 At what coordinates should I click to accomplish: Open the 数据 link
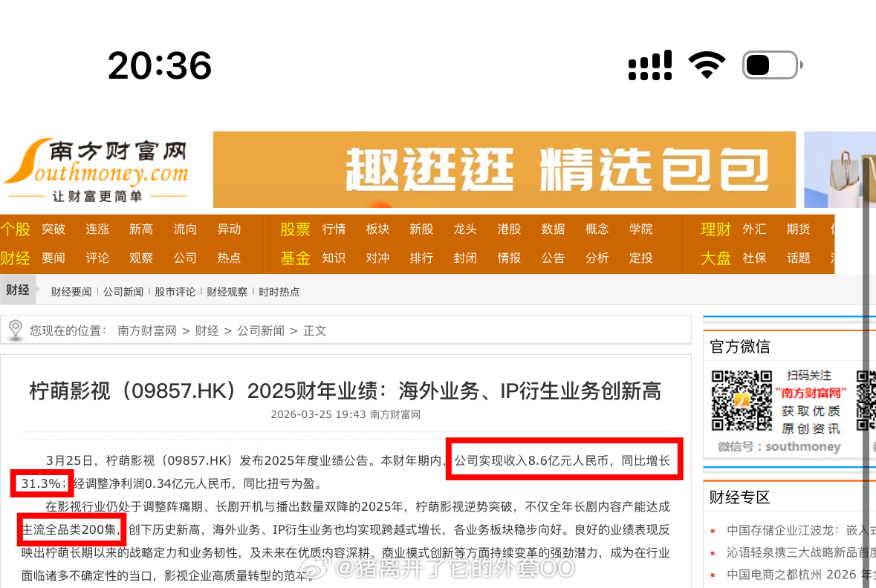(553, 229)
